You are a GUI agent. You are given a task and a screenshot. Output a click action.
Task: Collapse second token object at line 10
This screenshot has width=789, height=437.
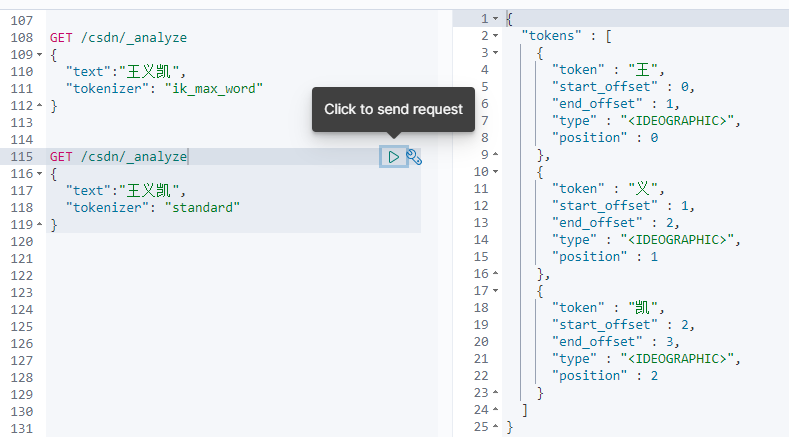click(x=495, y=172)
